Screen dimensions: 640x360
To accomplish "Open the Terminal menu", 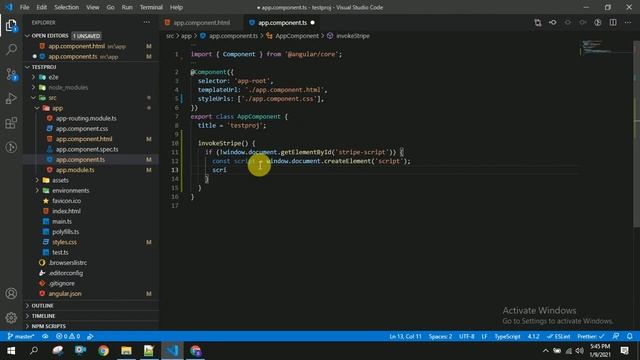I will point(151,7).
